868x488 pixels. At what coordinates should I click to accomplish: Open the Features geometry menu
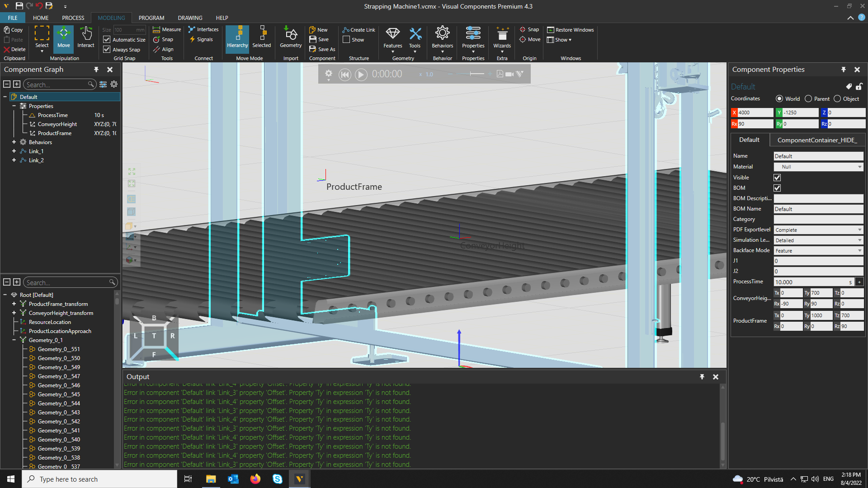point(392,38)
